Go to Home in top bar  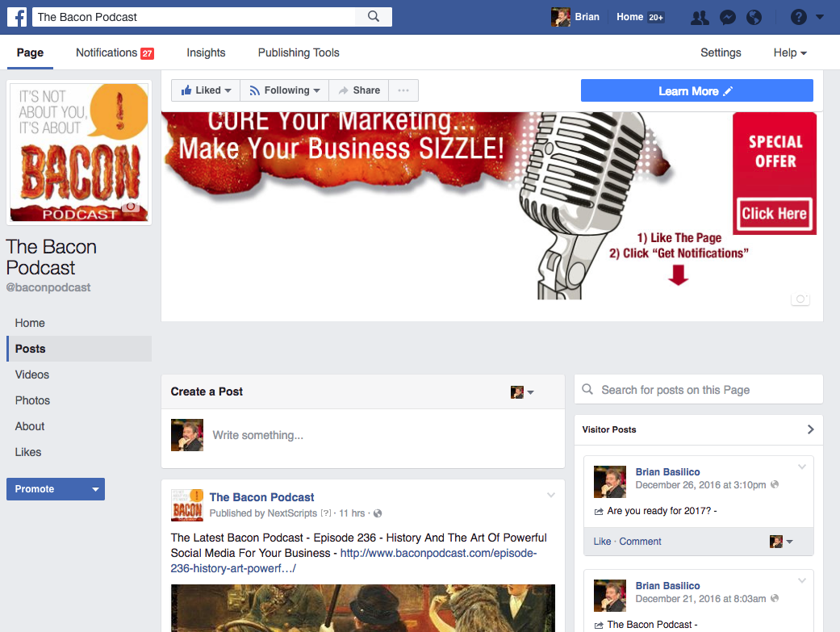629,17
